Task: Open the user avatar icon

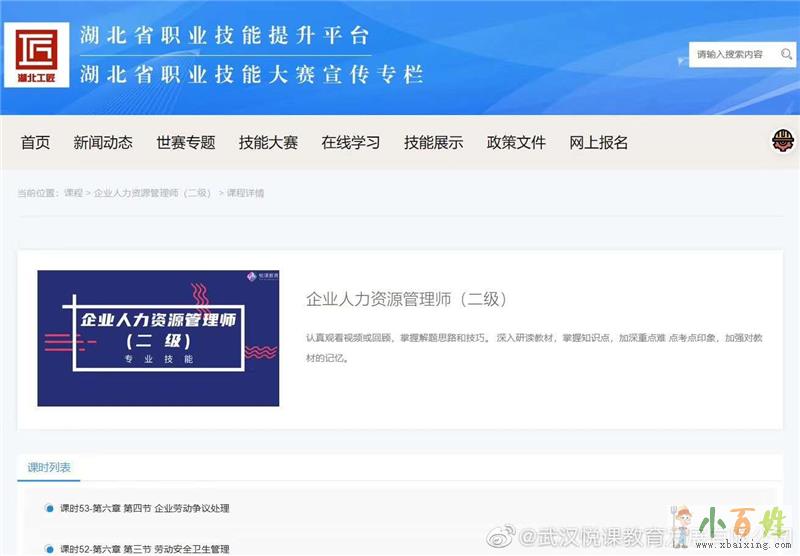Action: click(782, 142)
